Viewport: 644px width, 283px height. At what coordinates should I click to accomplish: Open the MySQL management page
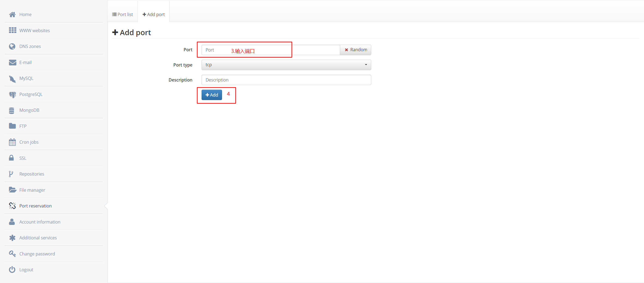click(x=26, y=78)
